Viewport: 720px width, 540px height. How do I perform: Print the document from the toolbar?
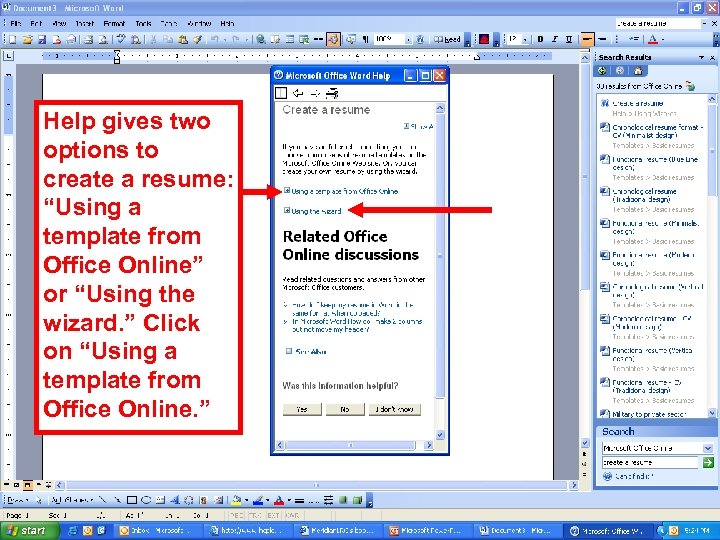[x=89, y=39]
